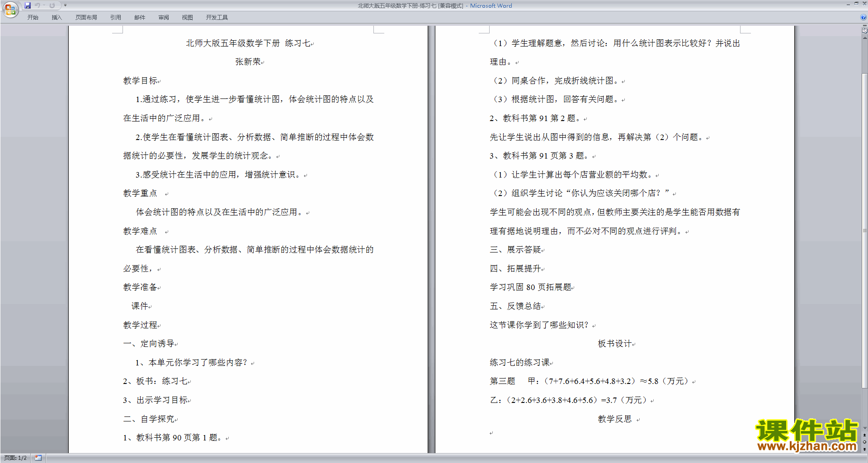Click the formula line starting 乙：（2+2.6
The width and height of the screenshot is (868, 463).
point(570,400)
